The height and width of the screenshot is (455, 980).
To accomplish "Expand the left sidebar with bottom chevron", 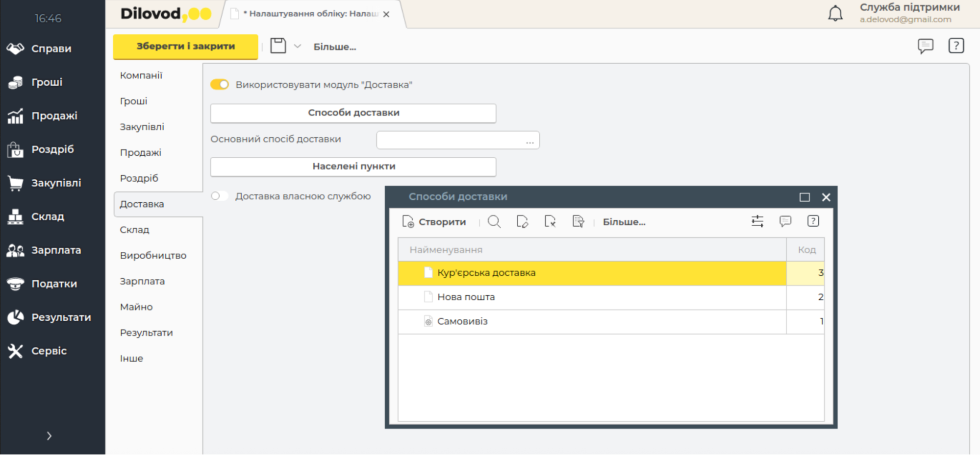I will 49,436.
